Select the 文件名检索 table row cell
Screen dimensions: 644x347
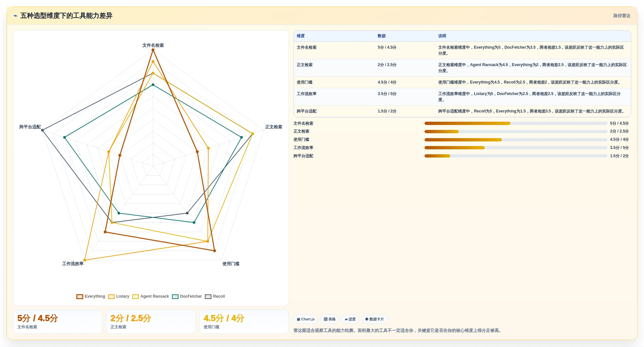tap(307, 47)
